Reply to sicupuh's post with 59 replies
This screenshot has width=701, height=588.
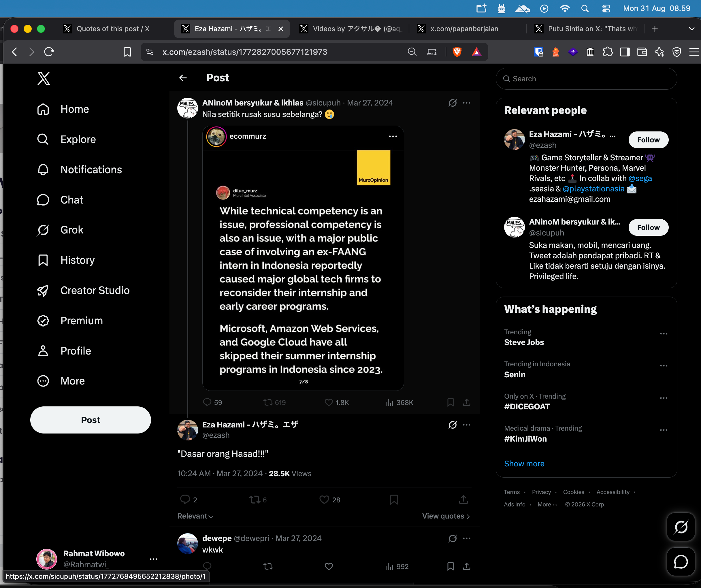(x=213, y=402)
